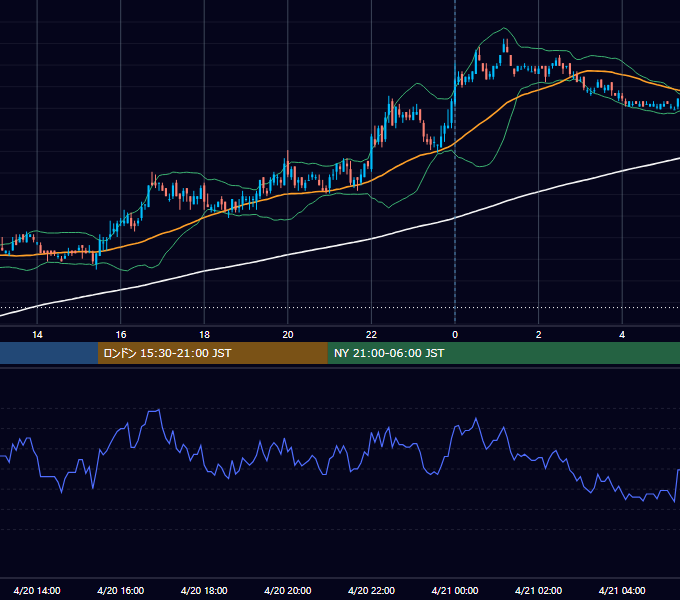
Task: Click the blue session bar before London
Action: (x=49, y=353)
